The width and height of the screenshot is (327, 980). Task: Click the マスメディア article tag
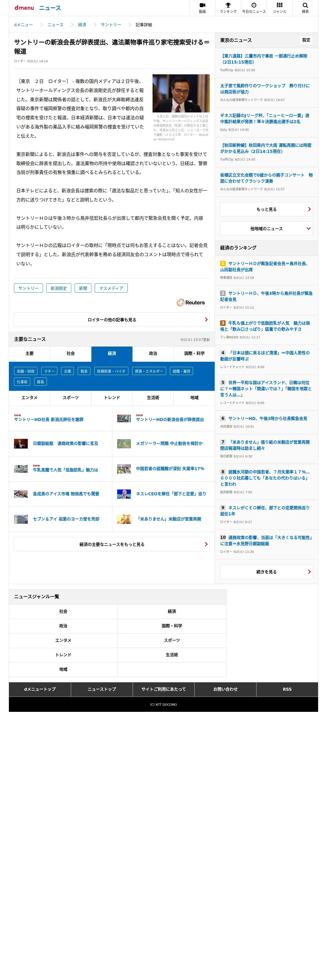111,288
